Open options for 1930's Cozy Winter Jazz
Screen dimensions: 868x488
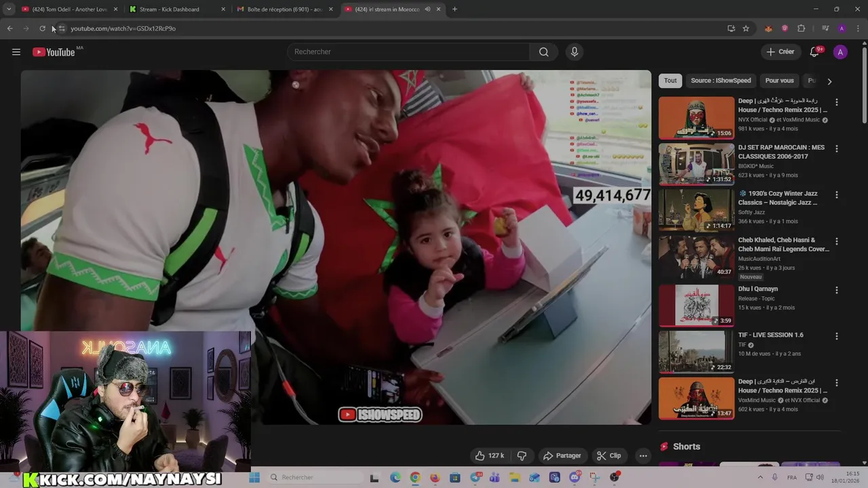pos(836,195)
